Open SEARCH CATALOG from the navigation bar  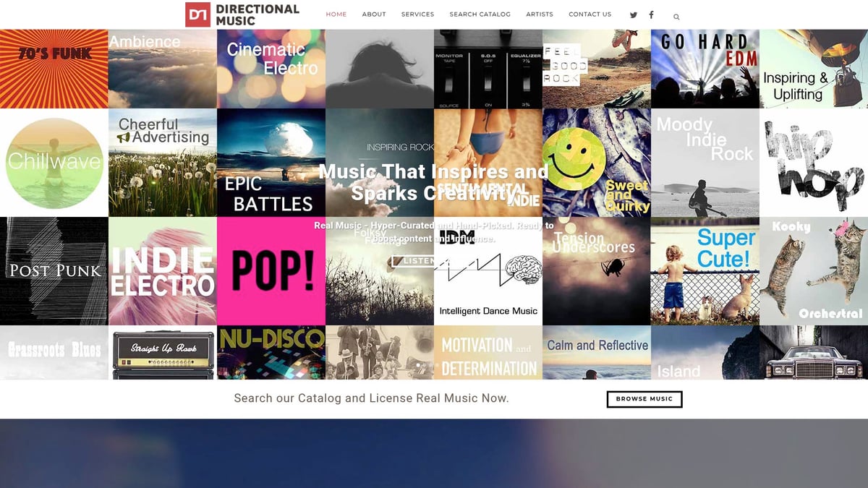(480, 14)
